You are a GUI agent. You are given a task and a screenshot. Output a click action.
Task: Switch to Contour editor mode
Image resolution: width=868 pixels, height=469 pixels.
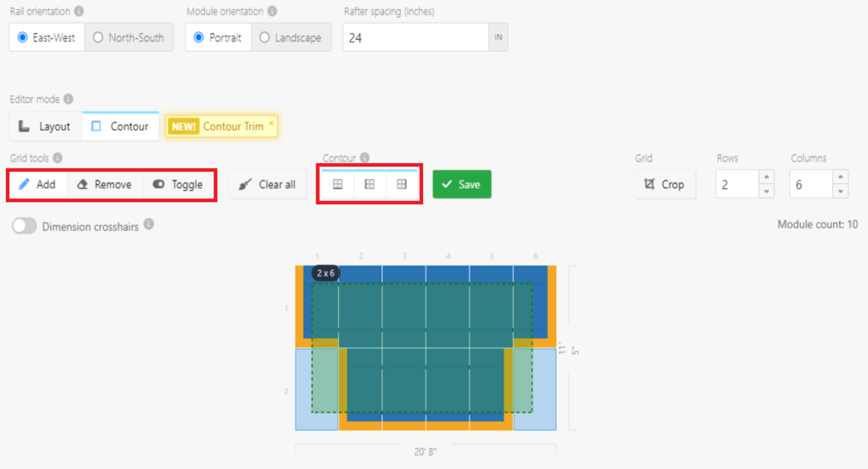(120, 126)
